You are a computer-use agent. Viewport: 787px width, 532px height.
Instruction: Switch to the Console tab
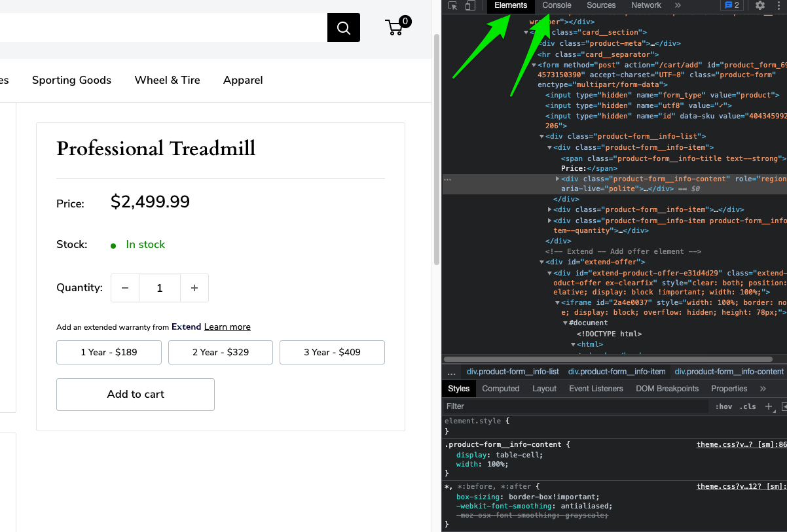pos(557,5)
